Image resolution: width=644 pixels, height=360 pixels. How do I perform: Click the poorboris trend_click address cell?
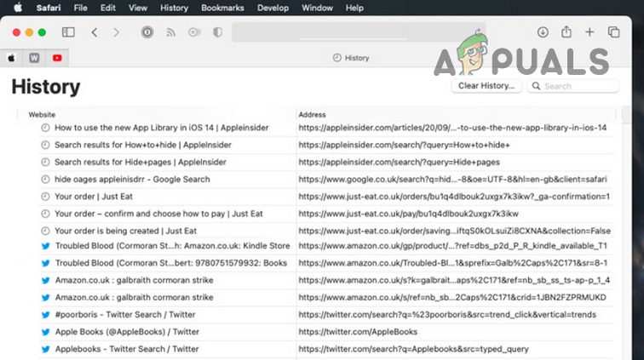click(447, 315)
